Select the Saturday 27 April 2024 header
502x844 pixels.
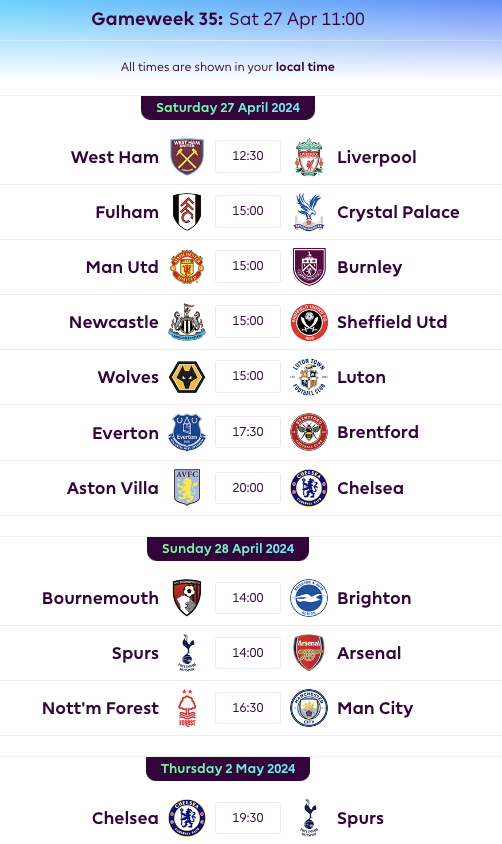click(228, 108)
